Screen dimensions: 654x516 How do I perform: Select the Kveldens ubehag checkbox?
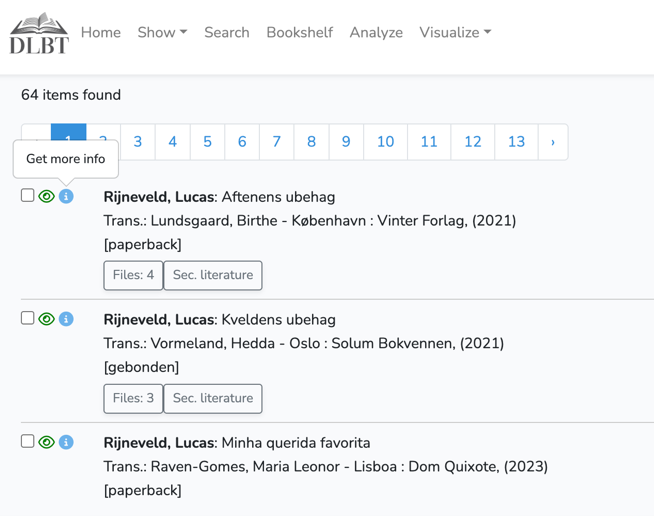click(28, 318)
